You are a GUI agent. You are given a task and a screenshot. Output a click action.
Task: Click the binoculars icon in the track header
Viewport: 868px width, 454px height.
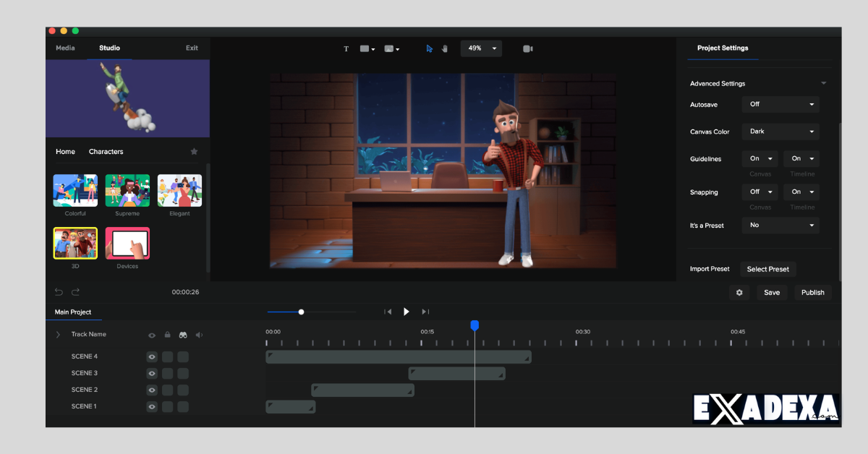click(183, 335)
